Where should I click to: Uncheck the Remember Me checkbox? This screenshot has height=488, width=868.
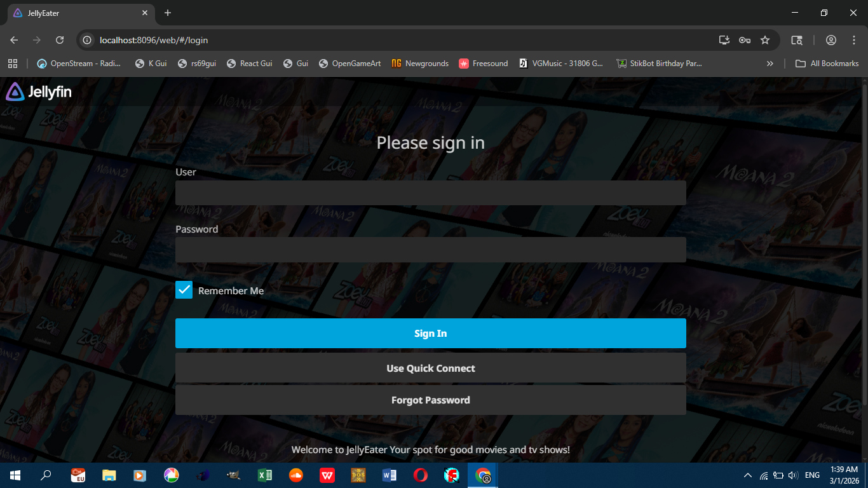(x=184, y=290)
